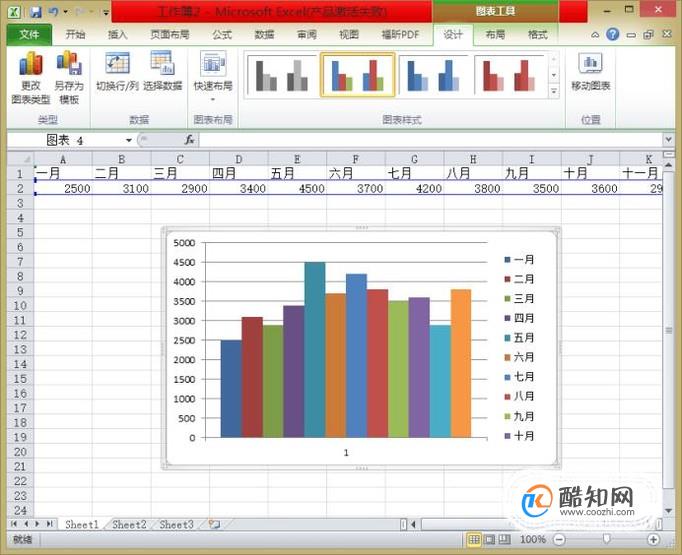Choose the multicolor chart style thumbnail
Viewport: 682px width, 555px height.
(x=358, y=75)
